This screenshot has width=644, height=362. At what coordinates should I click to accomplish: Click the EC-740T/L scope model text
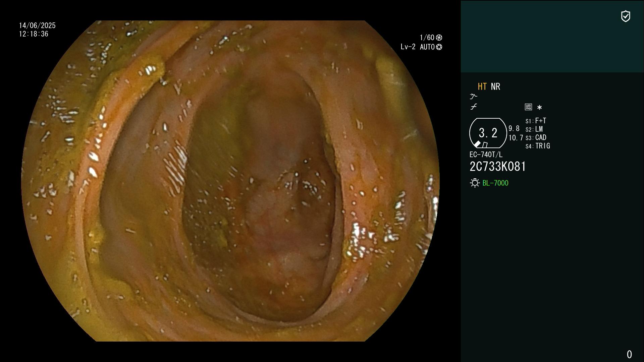coord(486,155)
